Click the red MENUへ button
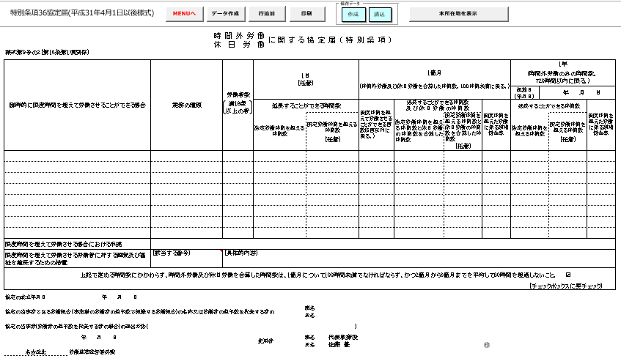 click(x=185, y=14)
